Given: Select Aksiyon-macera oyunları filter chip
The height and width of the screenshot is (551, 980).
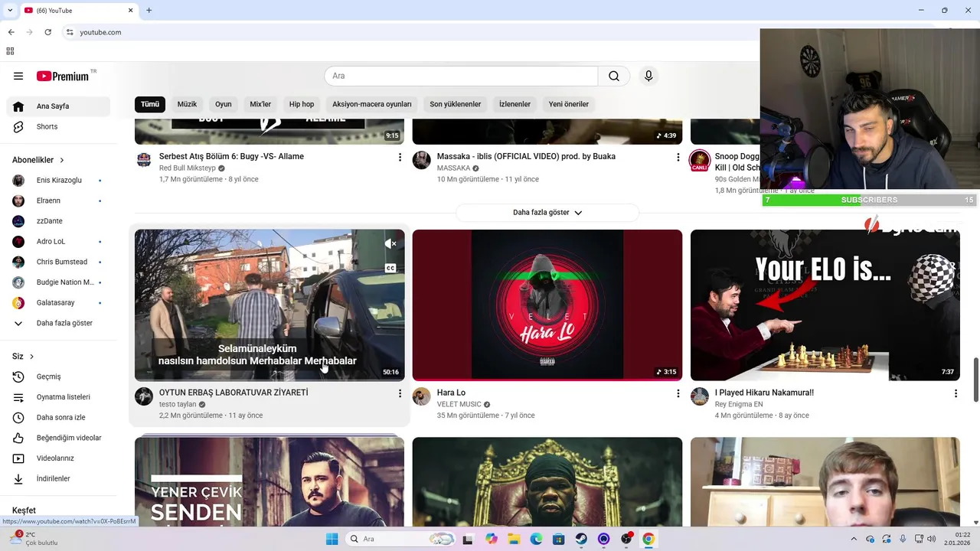Looking at the screenshot, I should [x=372, y=104].
